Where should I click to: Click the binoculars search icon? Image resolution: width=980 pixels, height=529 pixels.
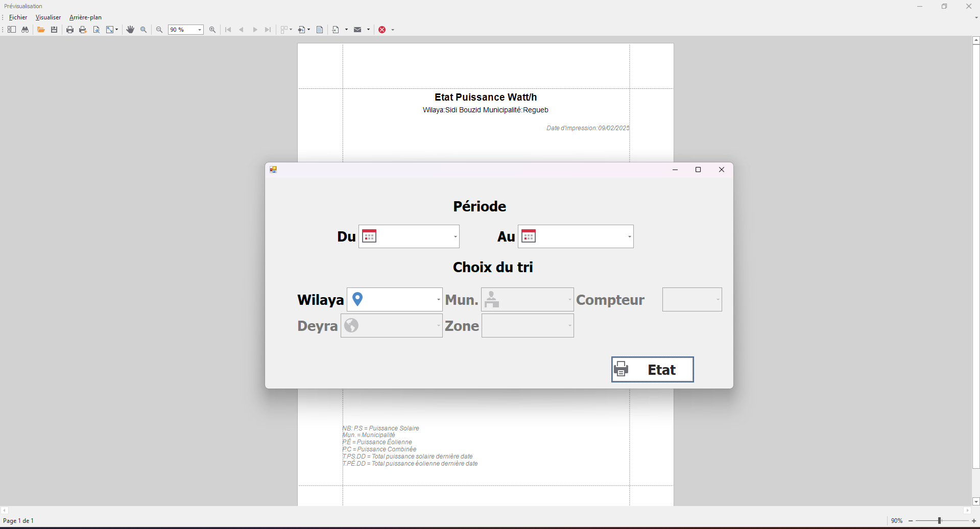click(25, 30)
